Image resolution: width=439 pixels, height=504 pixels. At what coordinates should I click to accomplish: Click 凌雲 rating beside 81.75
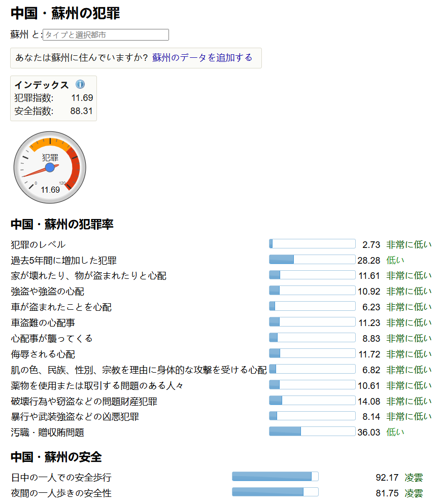[x=414, y=493]
